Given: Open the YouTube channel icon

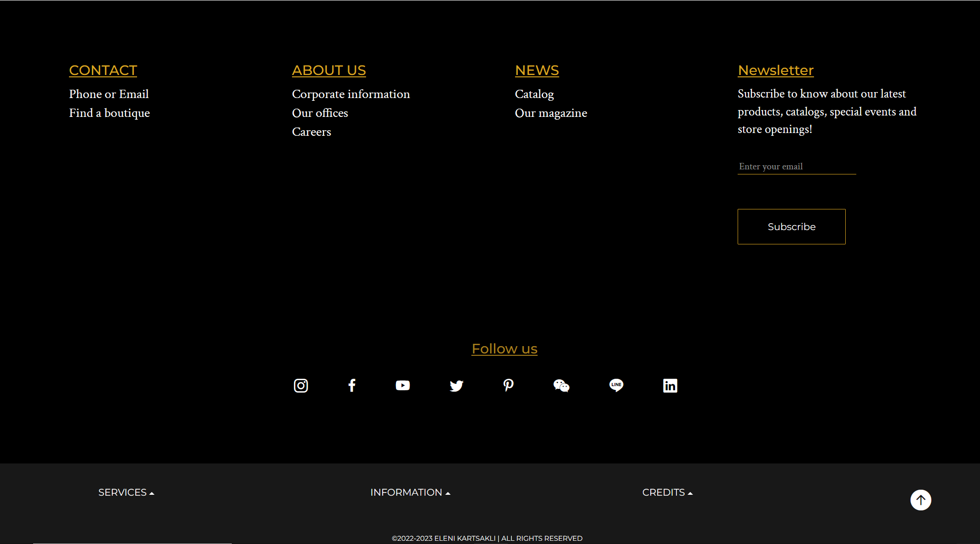Looking at the screenshot, I should pyautogui.click(x=402, y=385).
